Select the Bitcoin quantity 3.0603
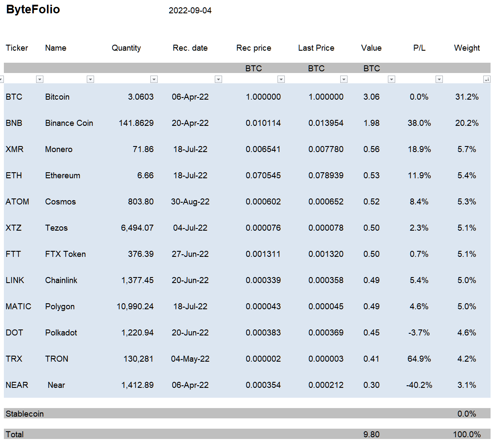Viewport: 497px width, 448px height. (141, 97)
